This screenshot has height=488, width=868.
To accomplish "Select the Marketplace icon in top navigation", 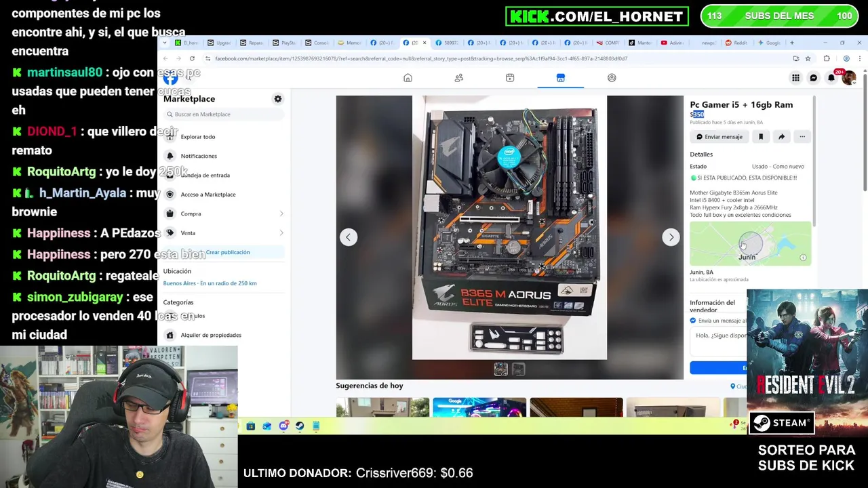I will tap(561, 78).
